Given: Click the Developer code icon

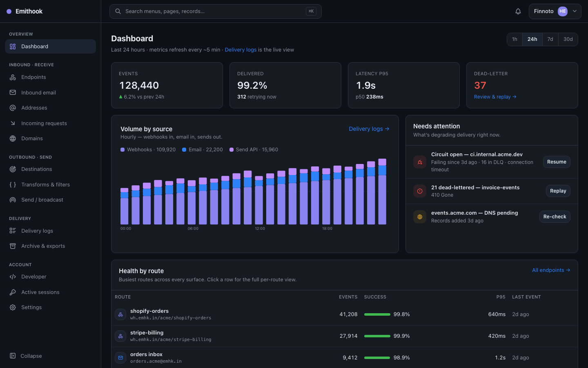Looking at the screenshot, I should coord(13,277).
